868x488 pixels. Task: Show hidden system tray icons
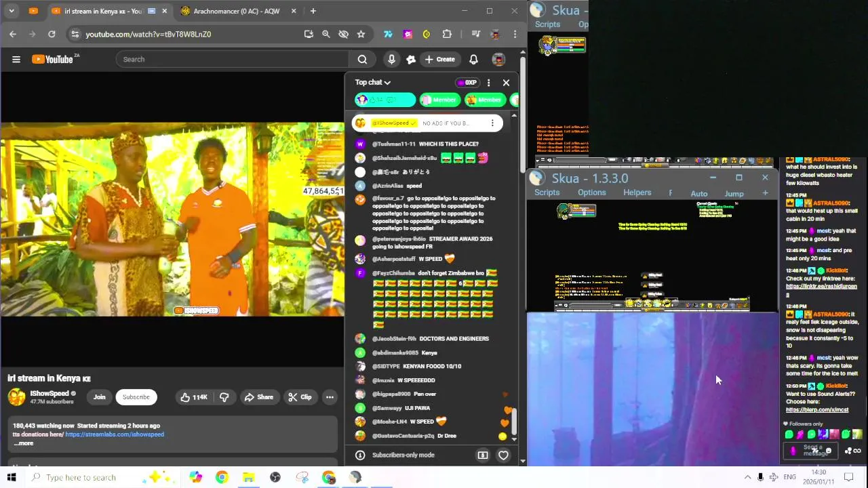(747, 477)
